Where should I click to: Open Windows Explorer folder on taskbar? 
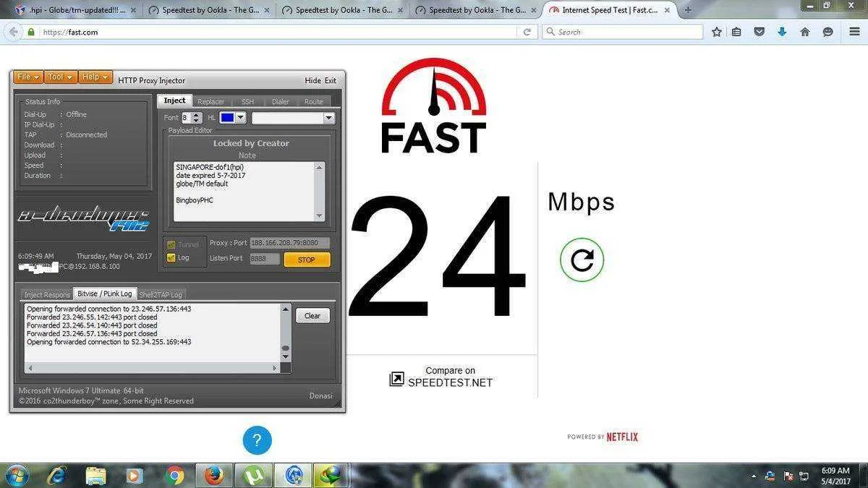tap(96, 476)
